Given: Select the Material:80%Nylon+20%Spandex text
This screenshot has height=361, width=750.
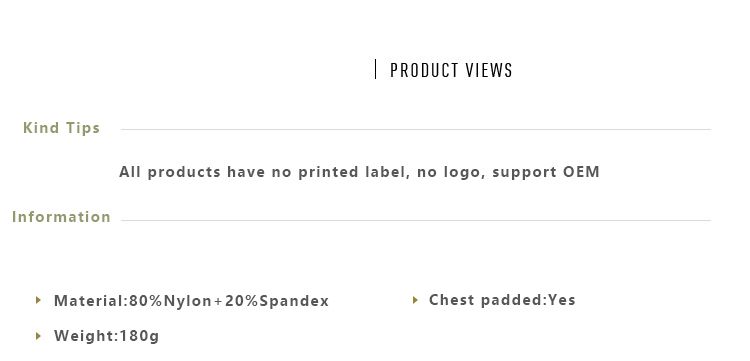Looking at the screenshot, I should tap(191, 301).
